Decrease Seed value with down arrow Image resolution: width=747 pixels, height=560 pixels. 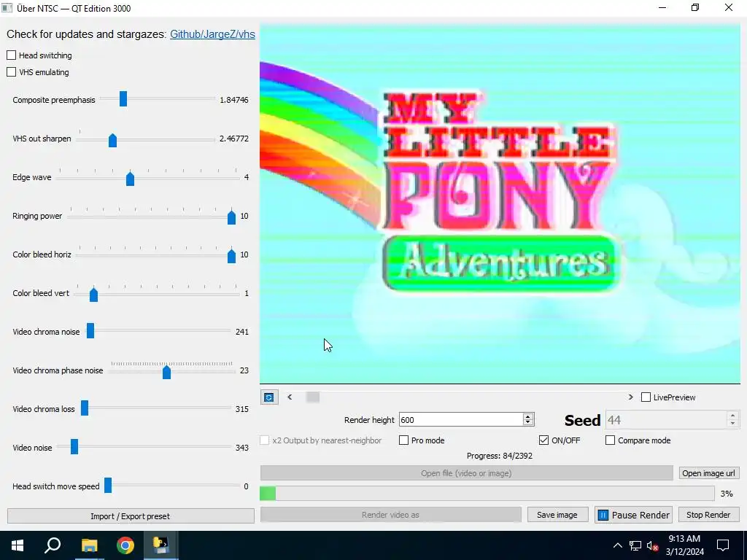[x=732, y=423]
